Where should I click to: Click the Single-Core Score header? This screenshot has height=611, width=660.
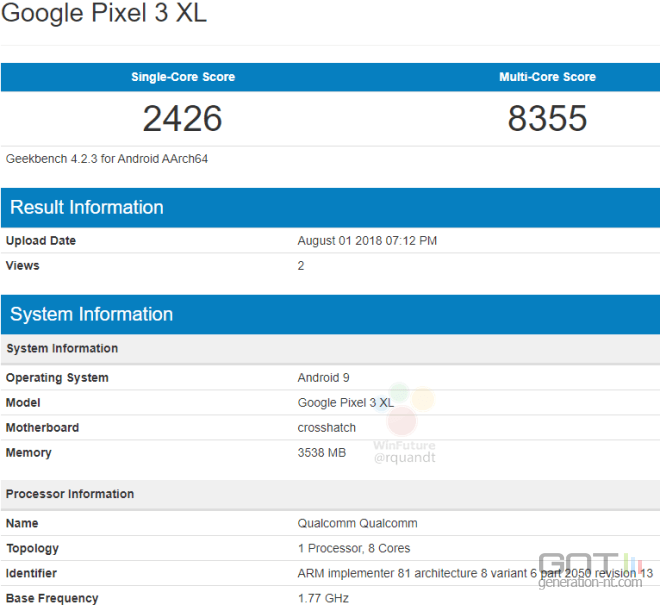tap(183, 77)
